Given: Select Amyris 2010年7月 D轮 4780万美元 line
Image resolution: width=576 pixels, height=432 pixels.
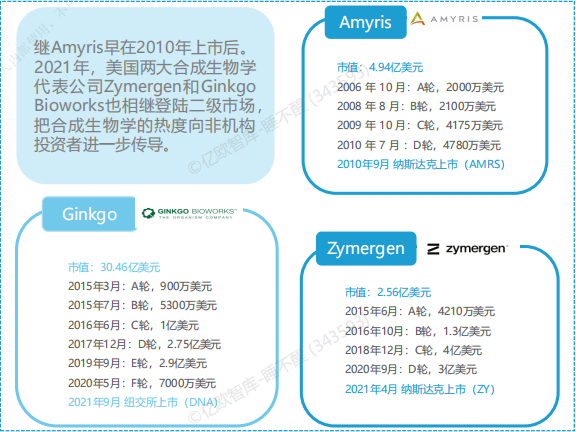Looking at the screenshot, I should pos(419,145).
